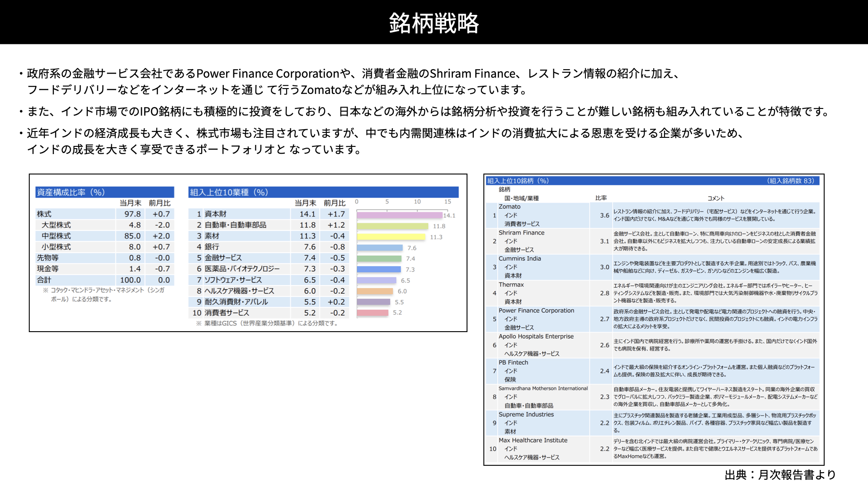Select the 現金等 row label

click(48, 268)
